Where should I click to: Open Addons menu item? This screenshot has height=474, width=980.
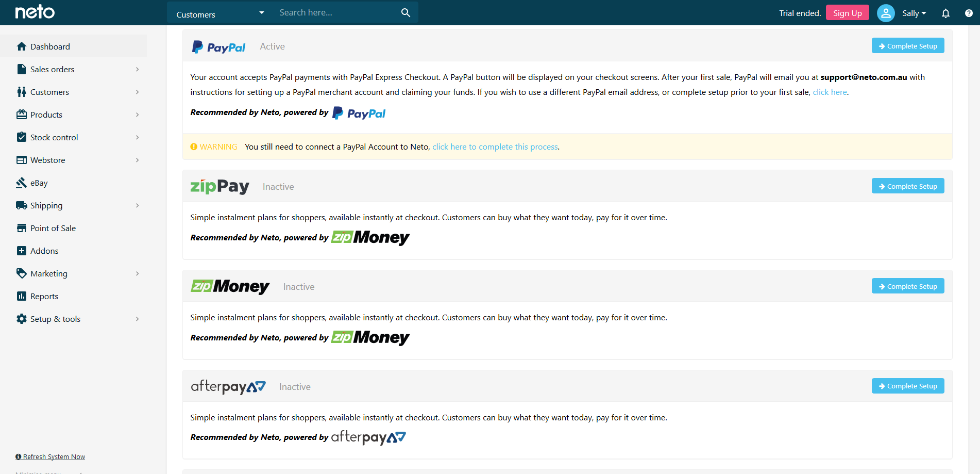tap(74, 251)
